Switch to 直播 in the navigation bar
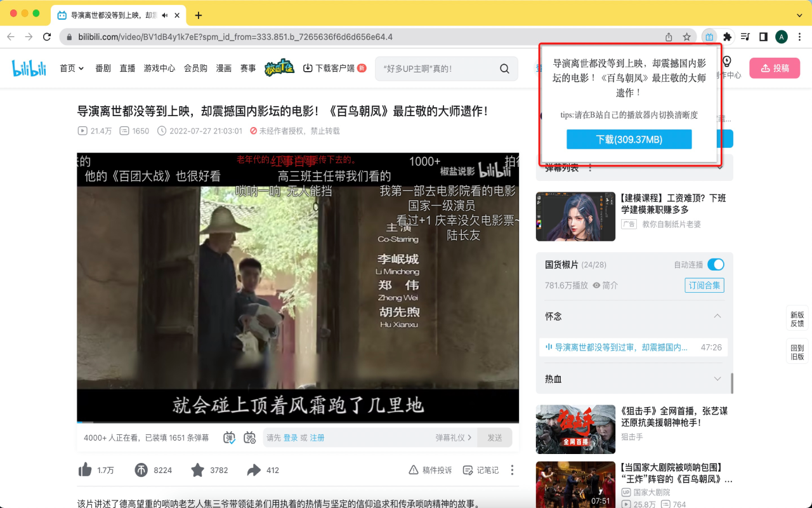 point(127,68)
